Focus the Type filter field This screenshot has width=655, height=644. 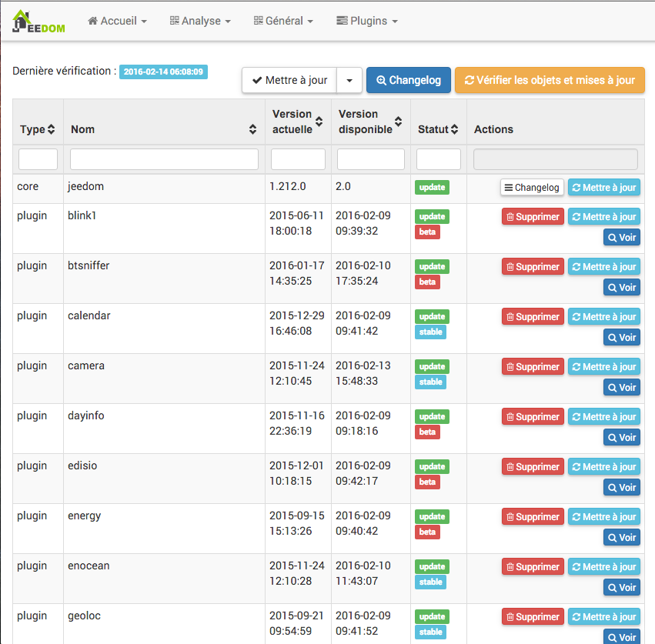coord(38,159)
